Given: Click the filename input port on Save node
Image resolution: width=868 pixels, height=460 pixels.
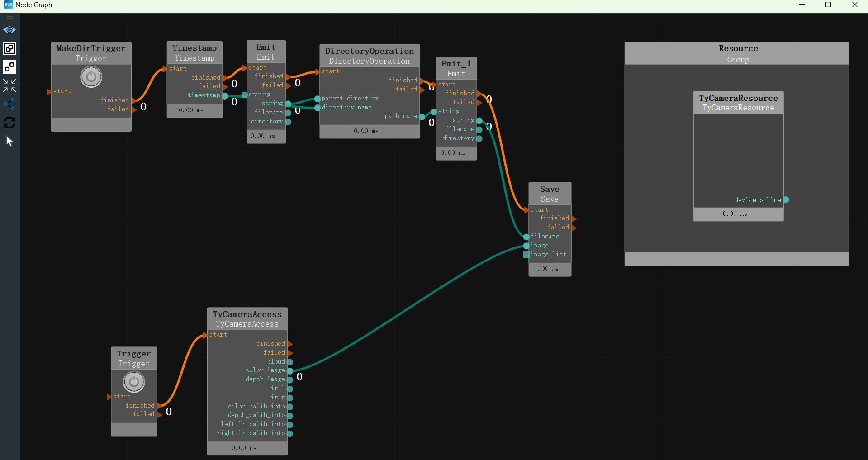Looking at the screenshot, I should (526, 237).
